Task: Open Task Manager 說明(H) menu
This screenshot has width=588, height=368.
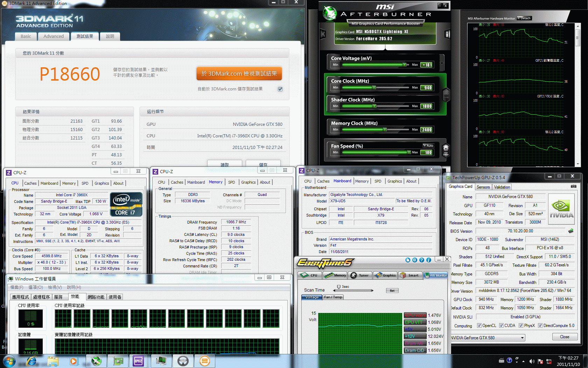Action: [74, 287]
